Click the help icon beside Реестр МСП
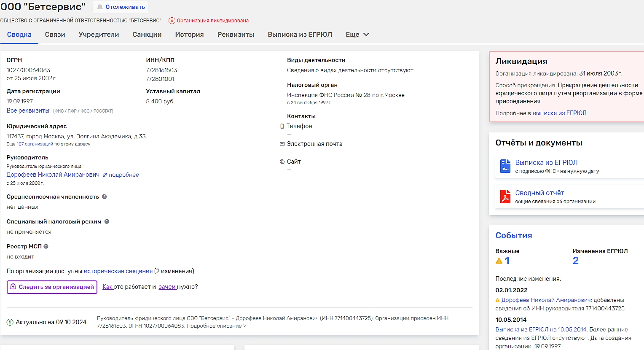 (x=46, y=246)
